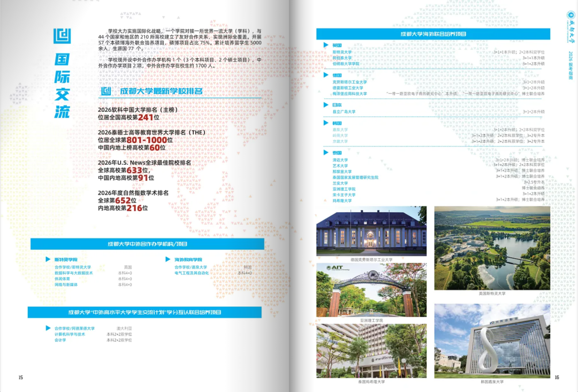
Task: Click the spiral icon before 成都大学最新学校排名
Action: coord(106,91)
